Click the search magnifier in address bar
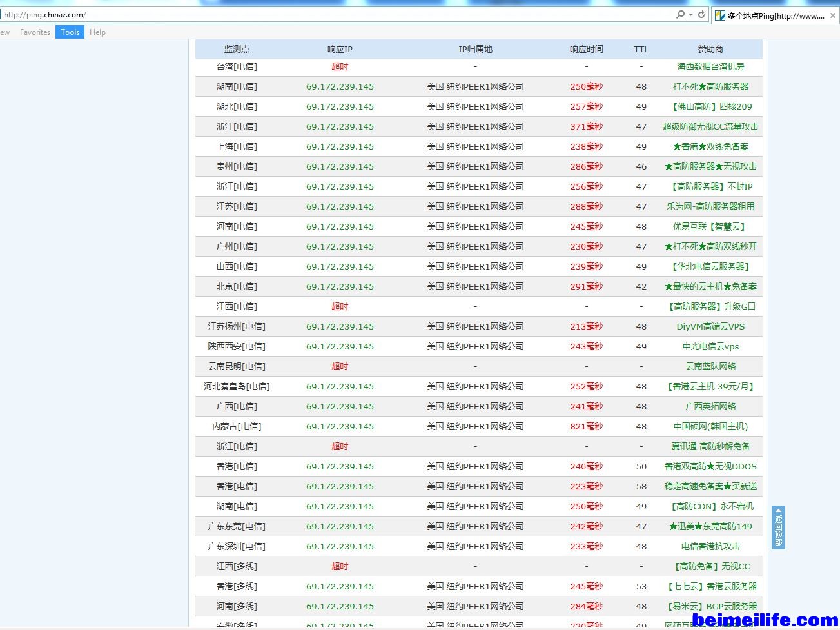Image resolution: width=840 pixels, height=630 pixels. (x=679, y=14)
